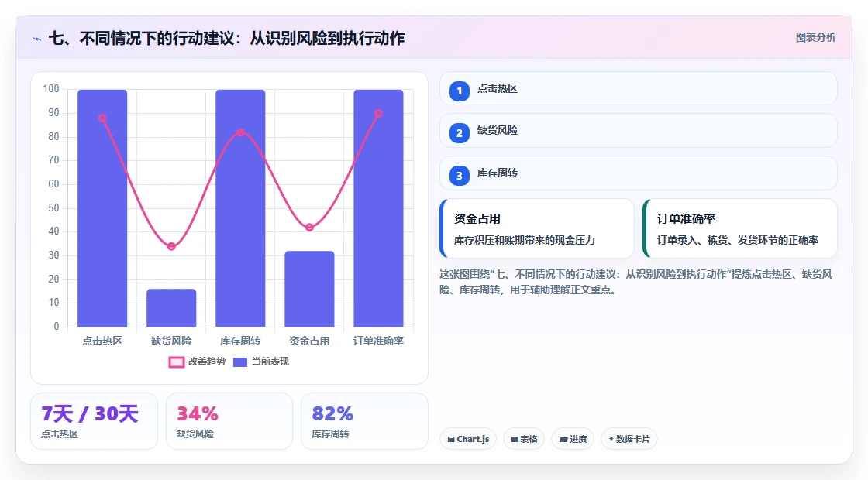The height and width of the screenshot is (480, 868).
Task: Click the trend line point at 缺货风险
Action: click(171, 246)
